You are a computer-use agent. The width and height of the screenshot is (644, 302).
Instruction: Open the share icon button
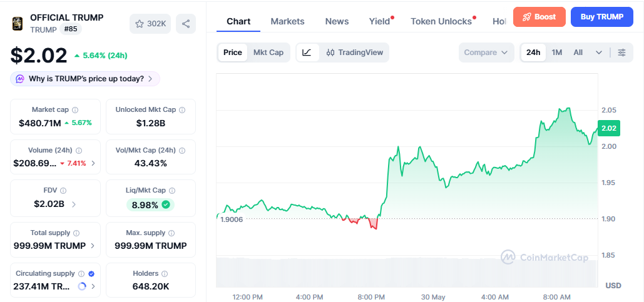coord(186,24)
